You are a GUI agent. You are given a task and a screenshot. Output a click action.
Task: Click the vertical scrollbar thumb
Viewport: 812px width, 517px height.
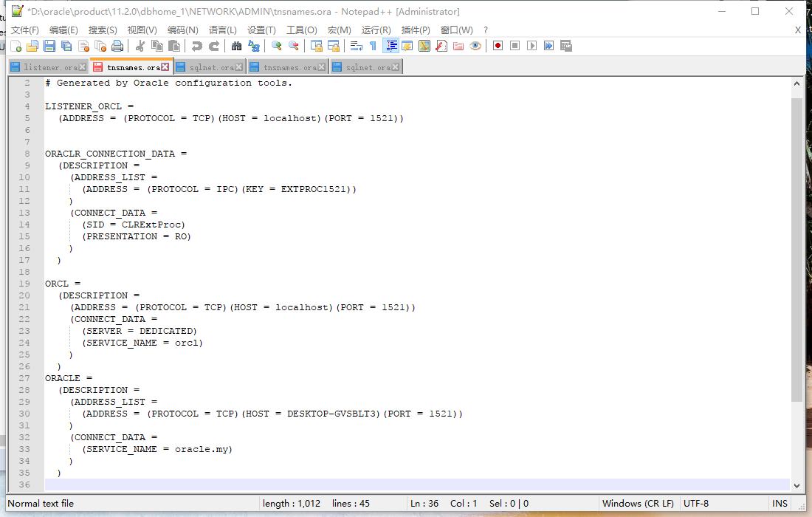(796, 250)
